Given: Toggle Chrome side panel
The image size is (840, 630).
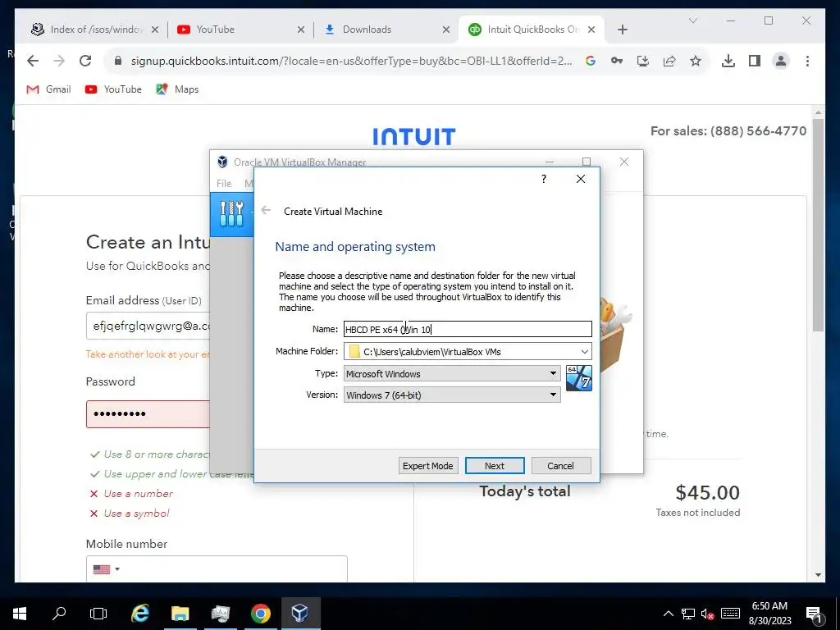Looking at the screenshot, I should [755, 61].
